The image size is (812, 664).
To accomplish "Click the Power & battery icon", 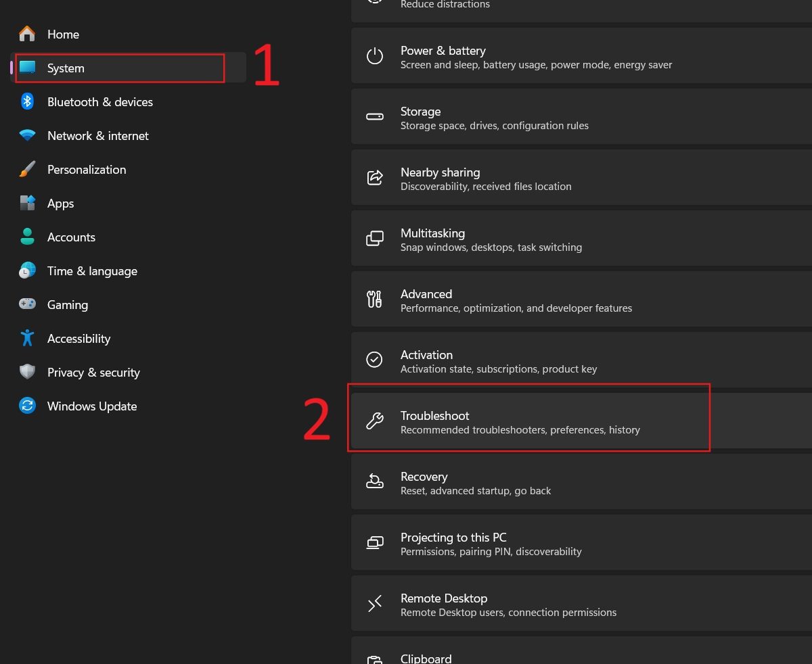I will [374, 55].
